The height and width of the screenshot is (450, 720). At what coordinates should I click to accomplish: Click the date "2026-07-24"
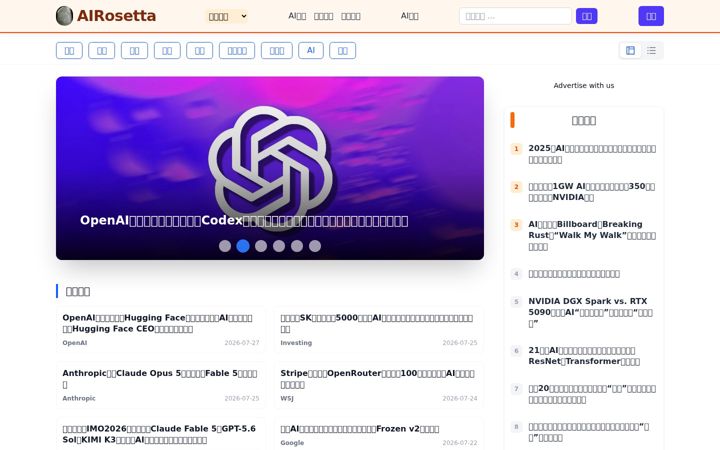click(x=460, y=399)
